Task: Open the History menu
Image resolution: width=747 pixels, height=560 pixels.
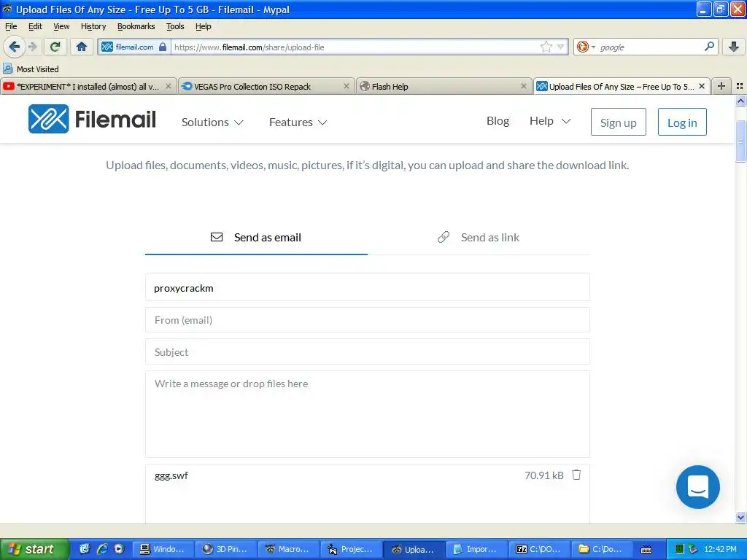Action: [x=93, y=26]
